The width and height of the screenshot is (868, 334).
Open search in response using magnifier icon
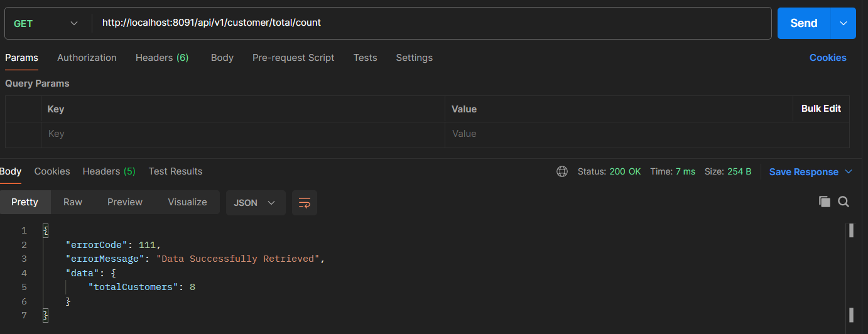(844, 202)
